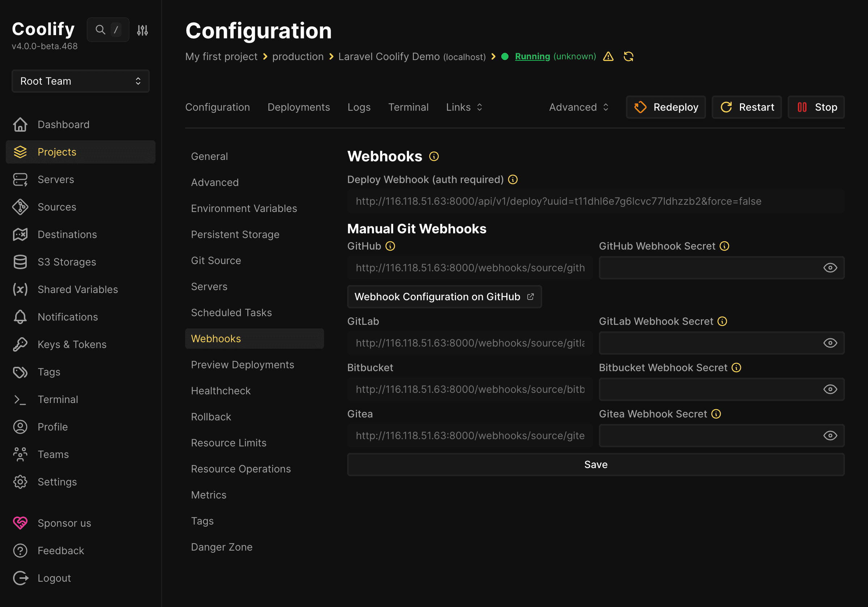Select Environment Variables in config menu

(244, 208)
